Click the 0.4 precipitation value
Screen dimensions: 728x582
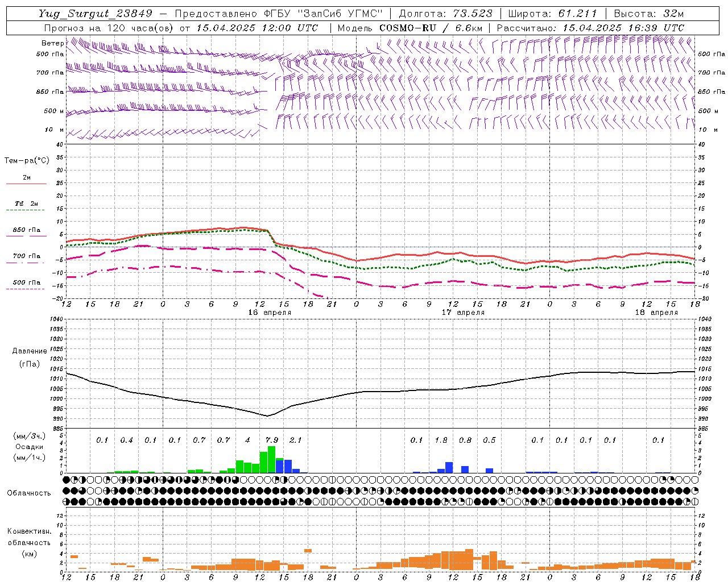tap(126, 440)
